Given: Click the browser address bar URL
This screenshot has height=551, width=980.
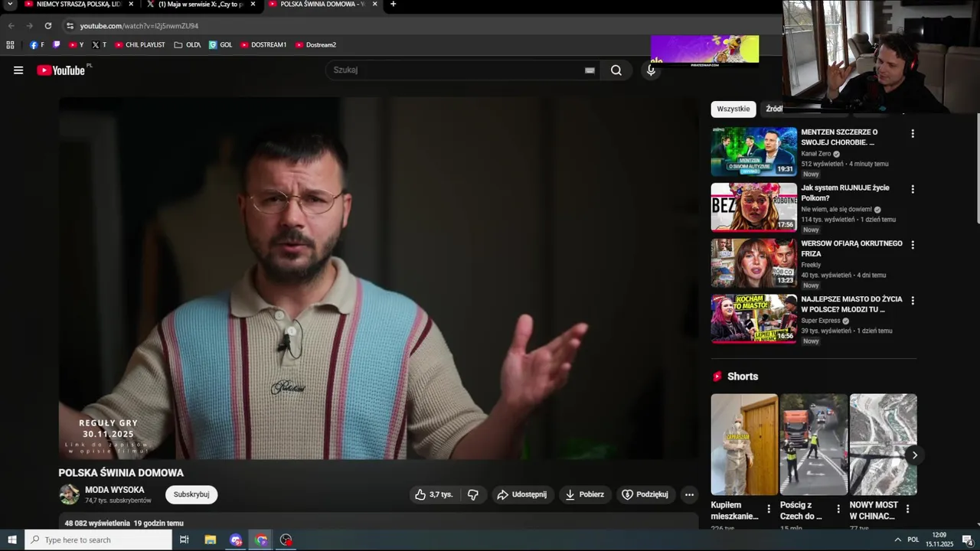Looking at the screenshot, I should (139, 26).
